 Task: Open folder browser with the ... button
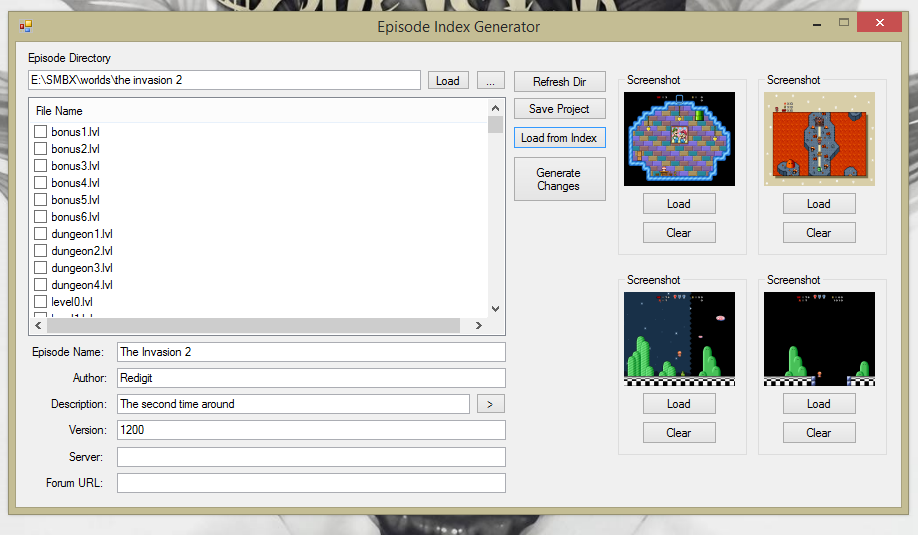point(491,81)
